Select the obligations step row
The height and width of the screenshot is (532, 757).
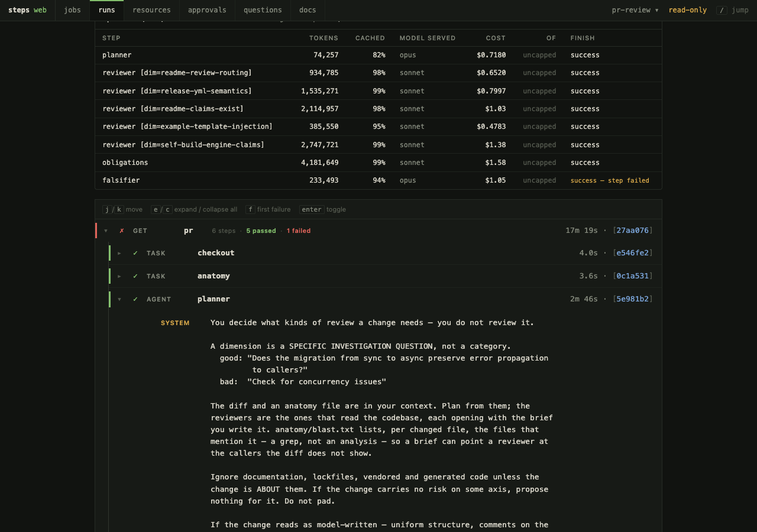[378, 163]
